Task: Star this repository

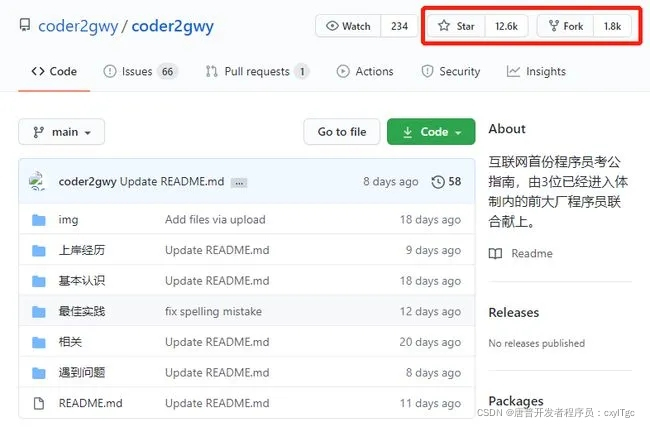Action: tap(456, 26)
